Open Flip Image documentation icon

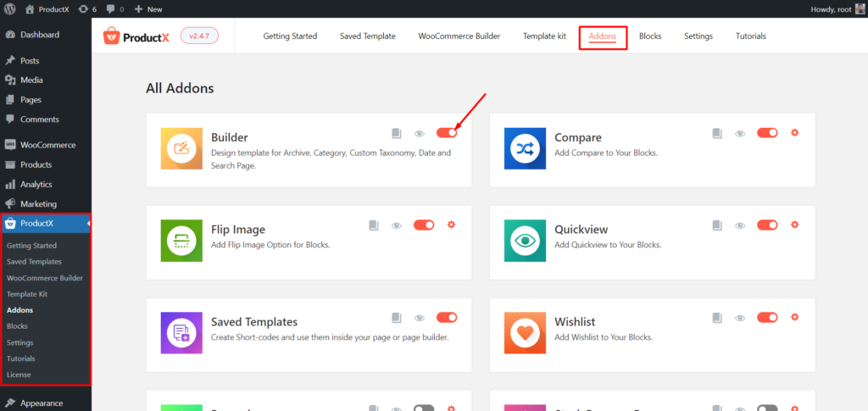[x=374, y=225]
